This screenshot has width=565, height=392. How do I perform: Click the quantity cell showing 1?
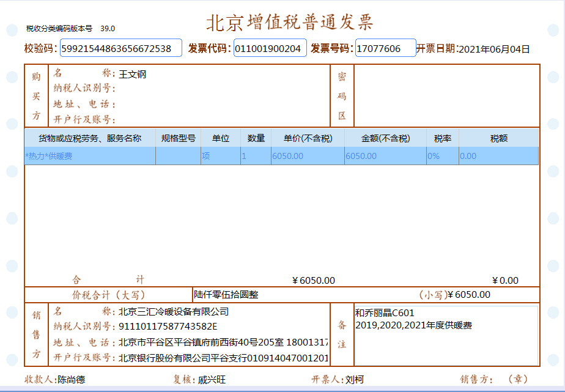click(x=256, y=156)
